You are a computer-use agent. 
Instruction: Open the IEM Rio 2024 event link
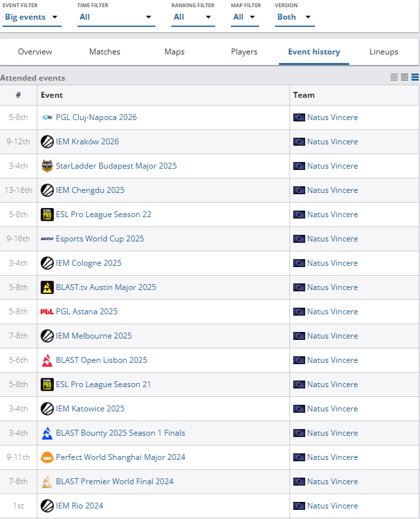79,506
